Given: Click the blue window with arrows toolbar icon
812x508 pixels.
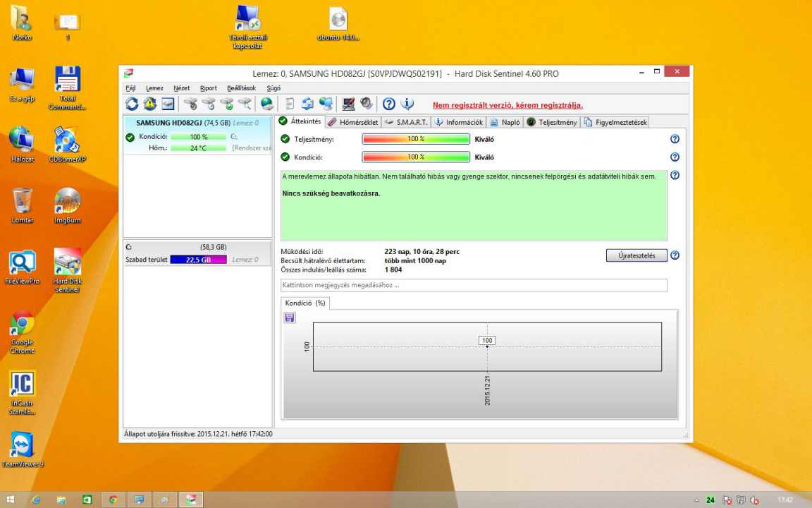Looking at the screenshot, I should (x=307, y=104).
